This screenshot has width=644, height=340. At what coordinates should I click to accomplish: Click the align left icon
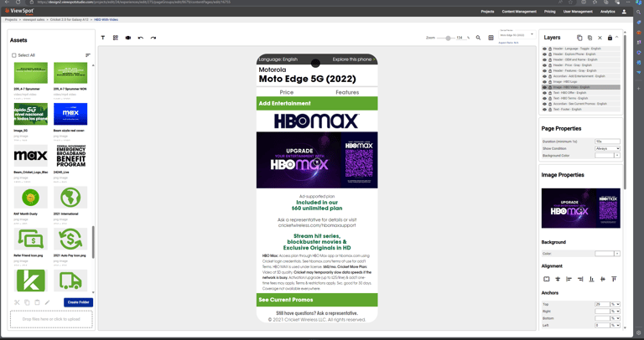pyautogui.click(x=569, y=279)
